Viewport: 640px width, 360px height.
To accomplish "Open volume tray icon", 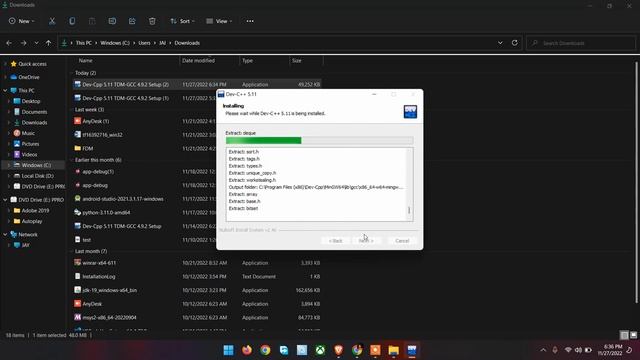I will (x=578, y=350).
